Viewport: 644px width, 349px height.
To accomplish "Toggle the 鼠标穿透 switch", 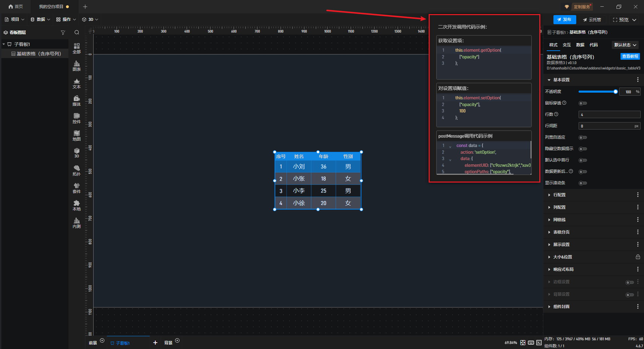I will click(583, 103).
